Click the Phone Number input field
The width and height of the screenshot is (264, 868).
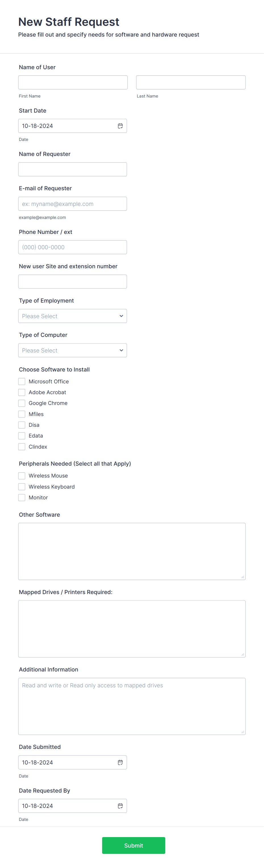point(72,247)
